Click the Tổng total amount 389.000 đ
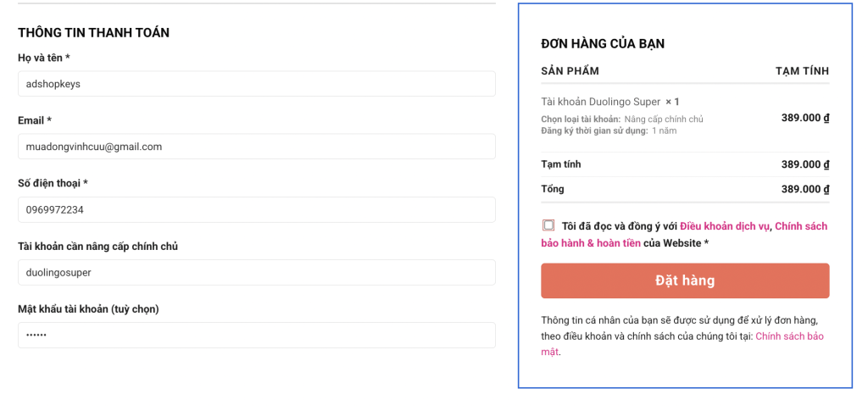 pos(804,189)
